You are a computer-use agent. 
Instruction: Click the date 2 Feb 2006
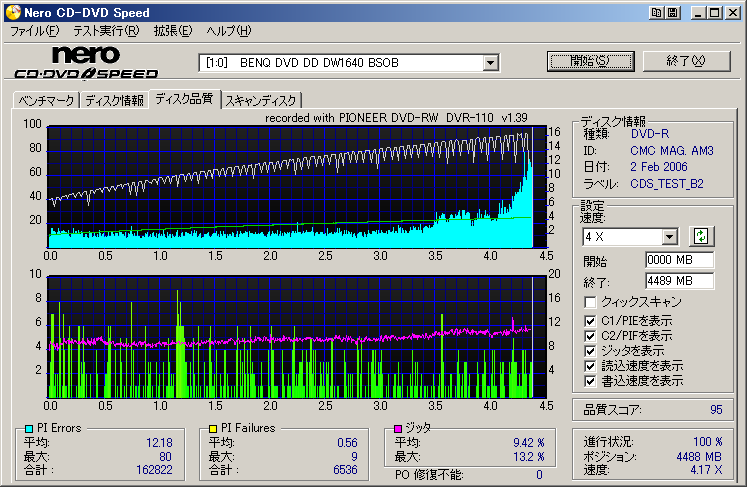click(x=659, y=167)
